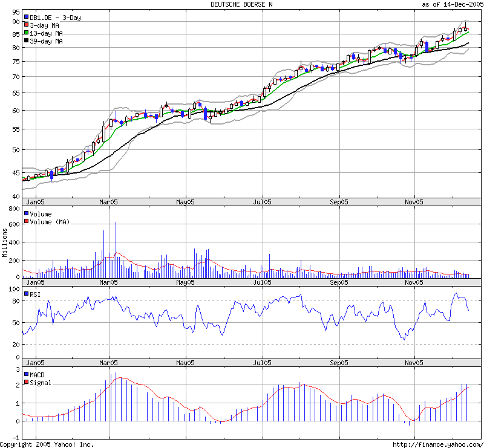Viewport: 484px width, 448px height.
Task: Click the '3-day MA' legend label
Action: pyautogui.click(x=44, y=25)
